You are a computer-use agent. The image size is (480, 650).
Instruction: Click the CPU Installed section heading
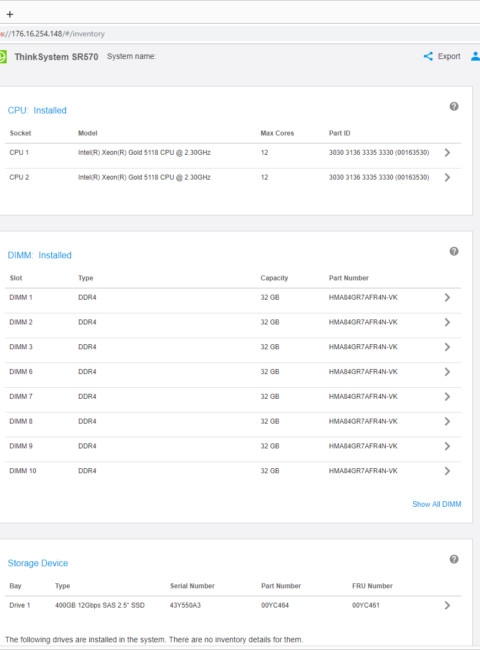click(x=37, y=111)
